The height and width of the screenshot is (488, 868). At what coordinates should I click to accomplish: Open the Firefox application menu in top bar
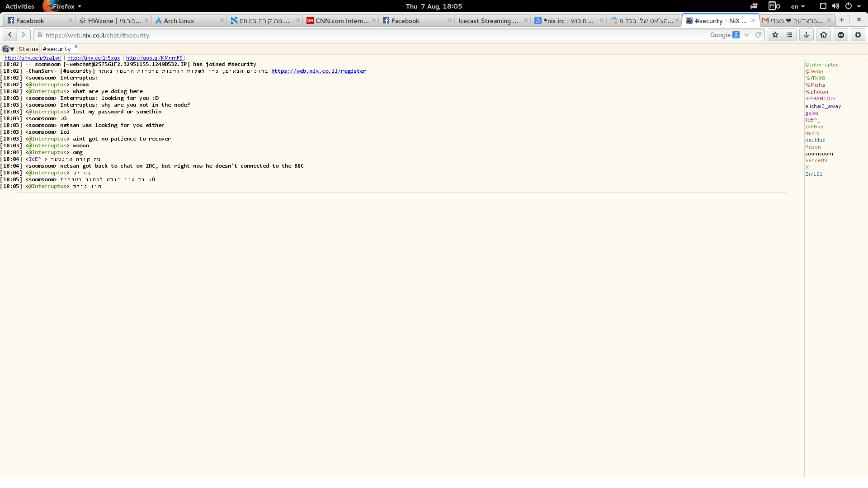point(62,6)
